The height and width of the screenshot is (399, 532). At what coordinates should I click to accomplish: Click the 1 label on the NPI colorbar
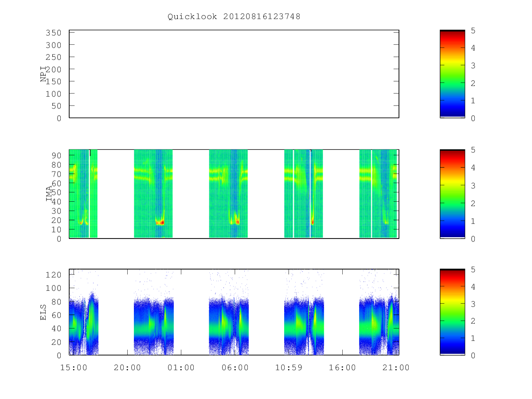(473, 101)
